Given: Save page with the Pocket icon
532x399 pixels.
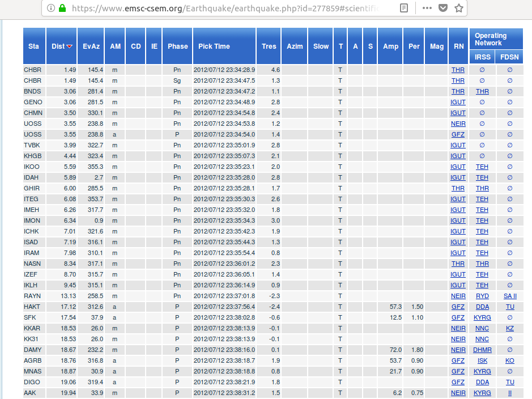Looking at the screenshot, I should coord(443,9).
